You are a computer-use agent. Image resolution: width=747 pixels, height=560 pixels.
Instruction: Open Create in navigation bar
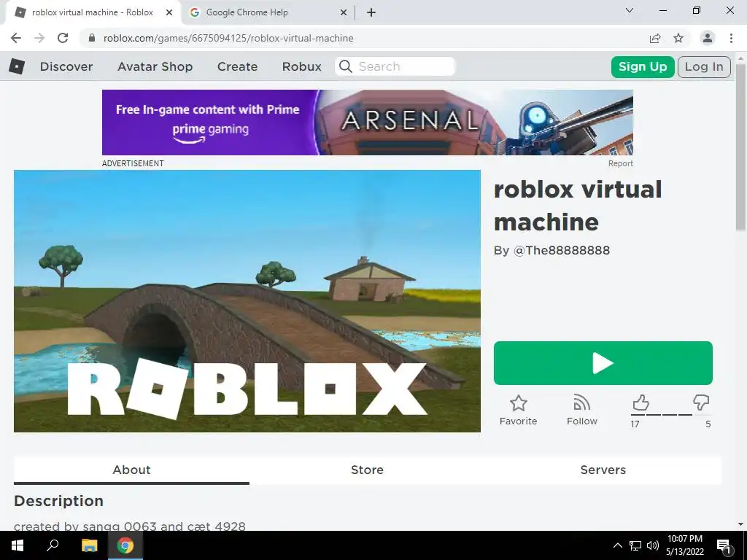[x=237, y=66]
